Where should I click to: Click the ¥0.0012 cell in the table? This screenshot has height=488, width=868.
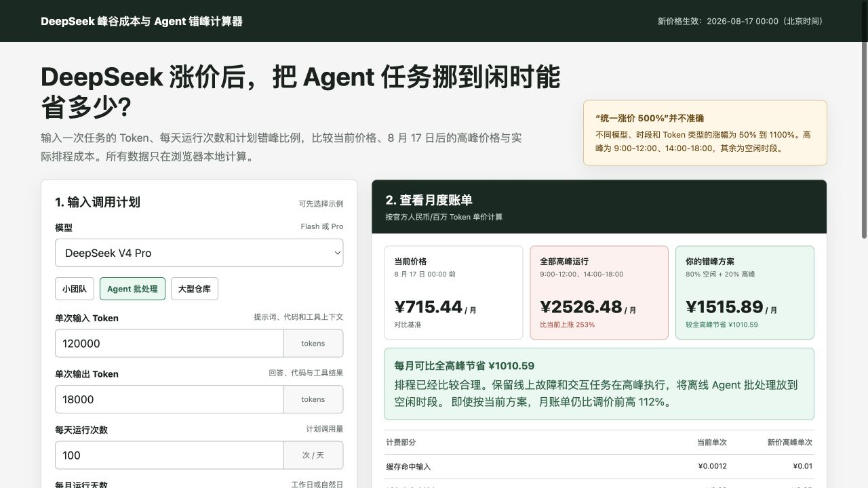coord(712,466)
